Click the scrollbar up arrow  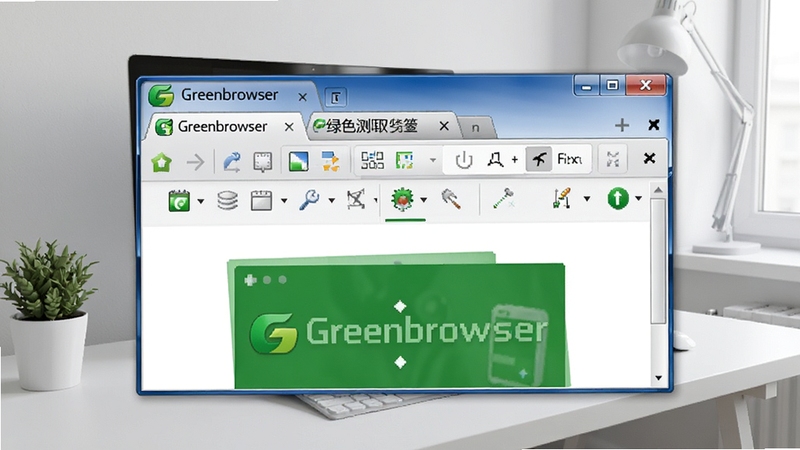tap(658, 190)
